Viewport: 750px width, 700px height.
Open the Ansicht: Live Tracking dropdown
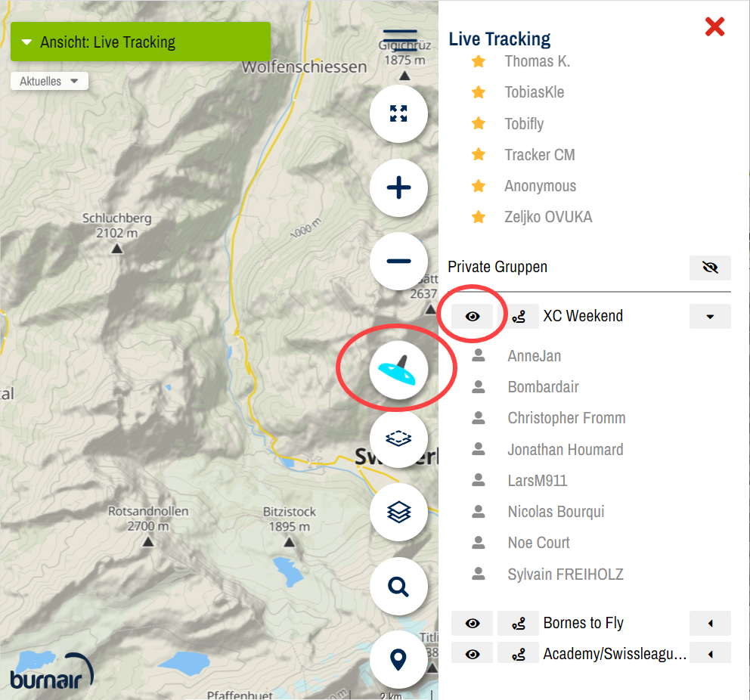[141, 42]
